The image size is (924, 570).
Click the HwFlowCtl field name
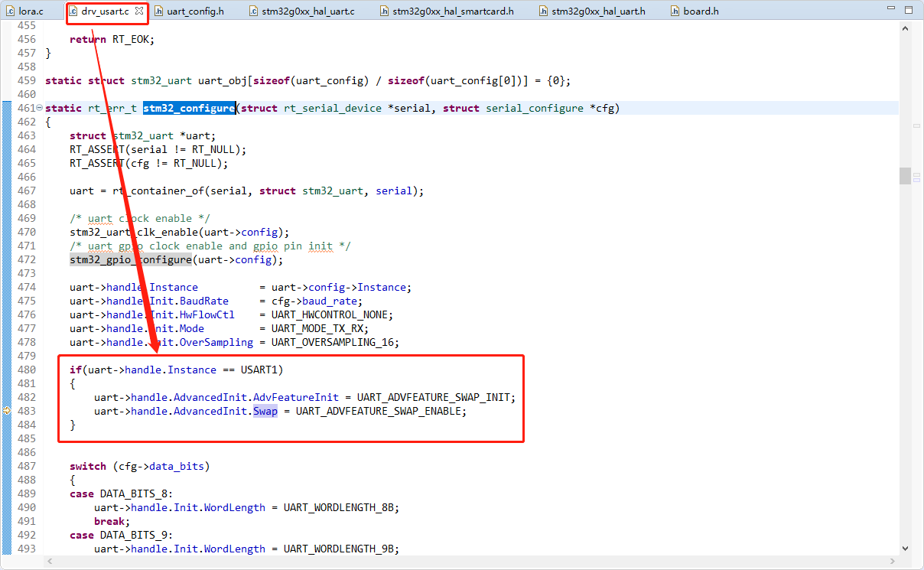207,314
